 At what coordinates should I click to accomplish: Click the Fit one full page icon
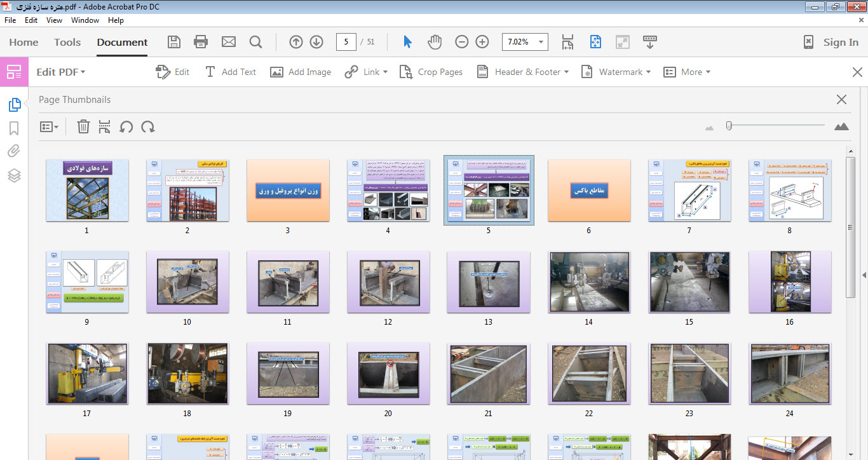(595, 42)
